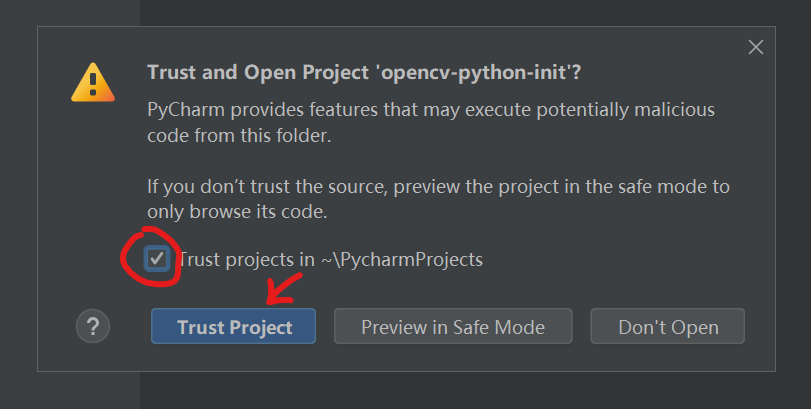Click the '~\PycharmProjects' path text
The height and width of the screenshot is (409, 811).
402,259
